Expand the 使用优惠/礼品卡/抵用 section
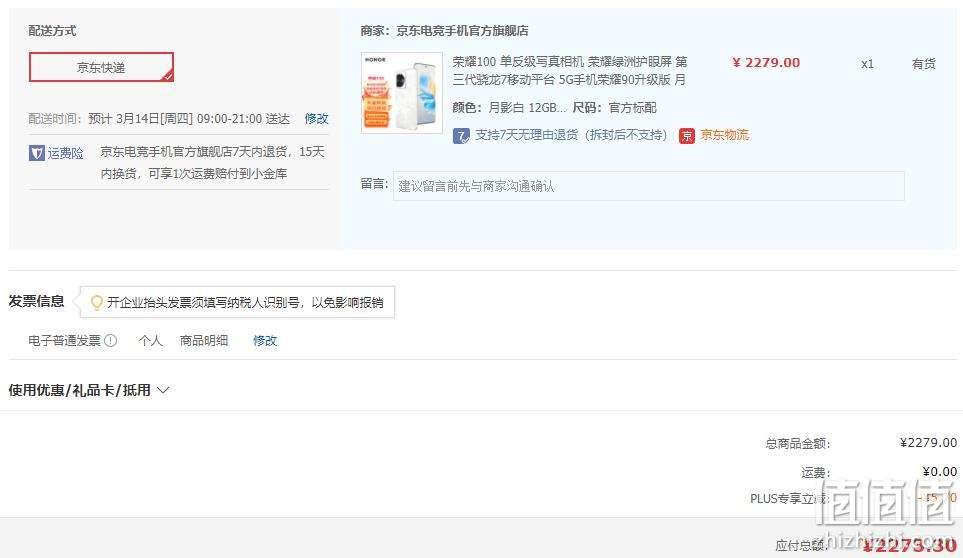Screen dimensions: 963x558 pyautogui.click(x=88, y=390)
